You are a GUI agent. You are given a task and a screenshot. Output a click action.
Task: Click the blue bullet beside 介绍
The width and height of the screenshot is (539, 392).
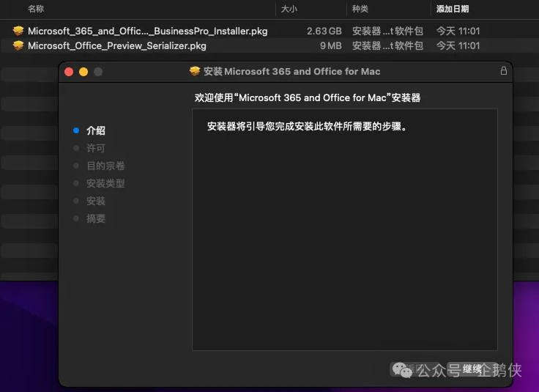point(76,130)
